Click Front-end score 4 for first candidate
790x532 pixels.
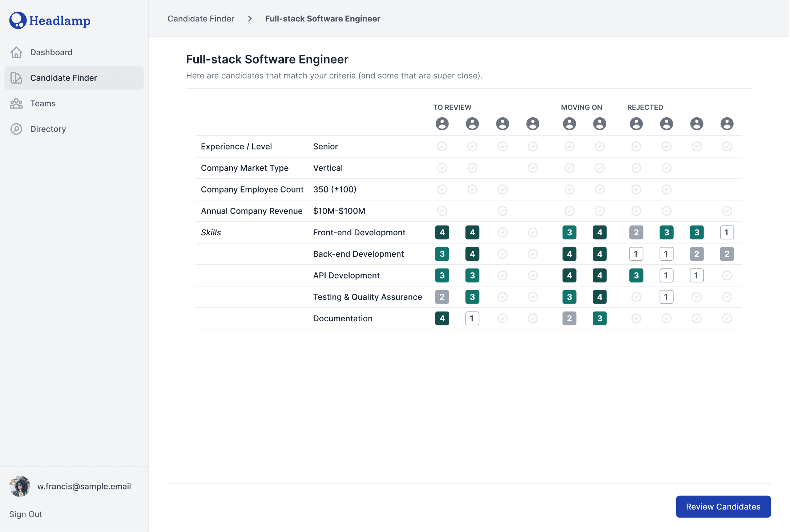click(x=442, y=232)
